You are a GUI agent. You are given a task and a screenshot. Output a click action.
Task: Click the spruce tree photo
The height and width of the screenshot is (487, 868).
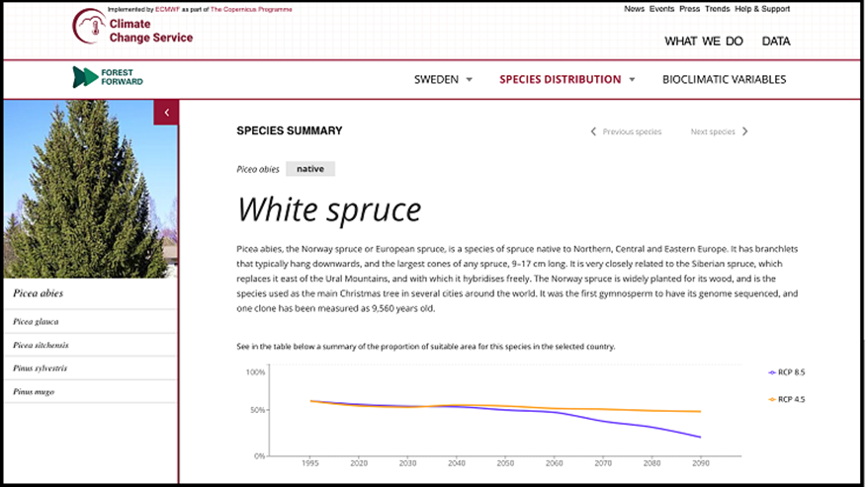click(x=90, y=188)
